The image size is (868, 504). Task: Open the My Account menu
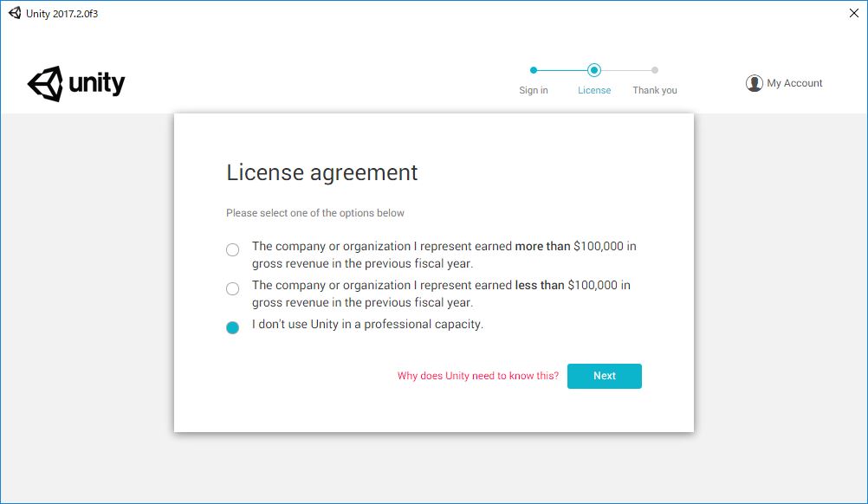[784, 83]
